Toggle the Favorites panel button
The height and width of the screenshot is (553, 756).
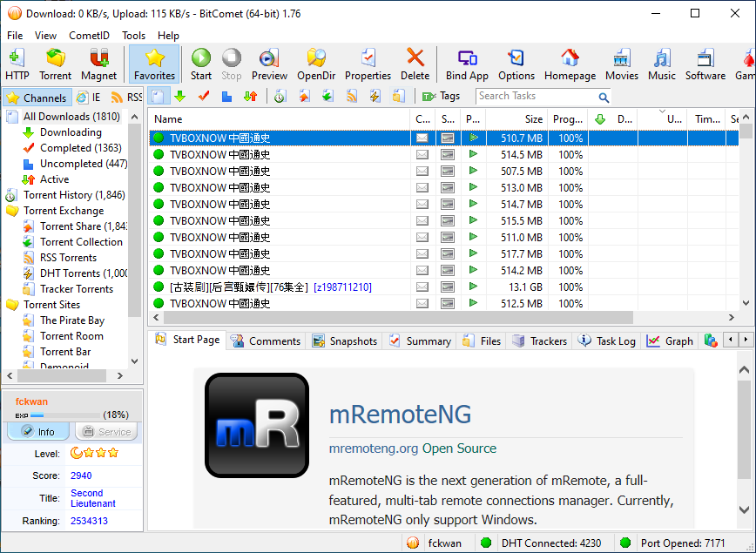[x=154, y=64]
